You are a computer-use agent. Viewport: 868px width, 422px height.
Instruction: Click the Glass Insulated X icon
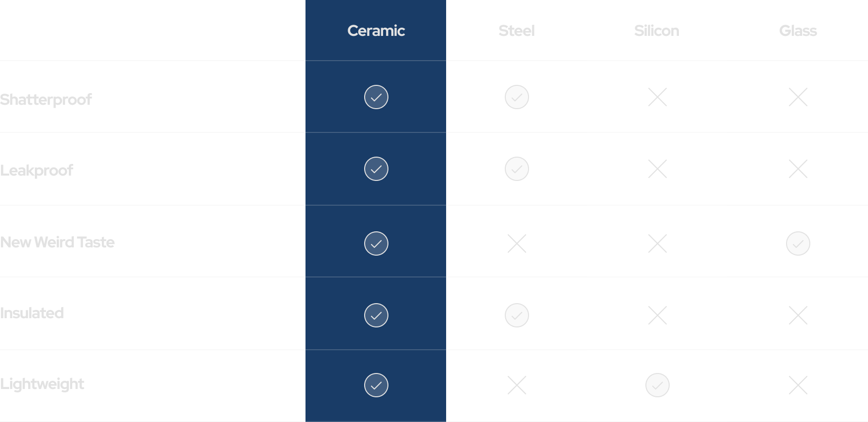point(798,315)
